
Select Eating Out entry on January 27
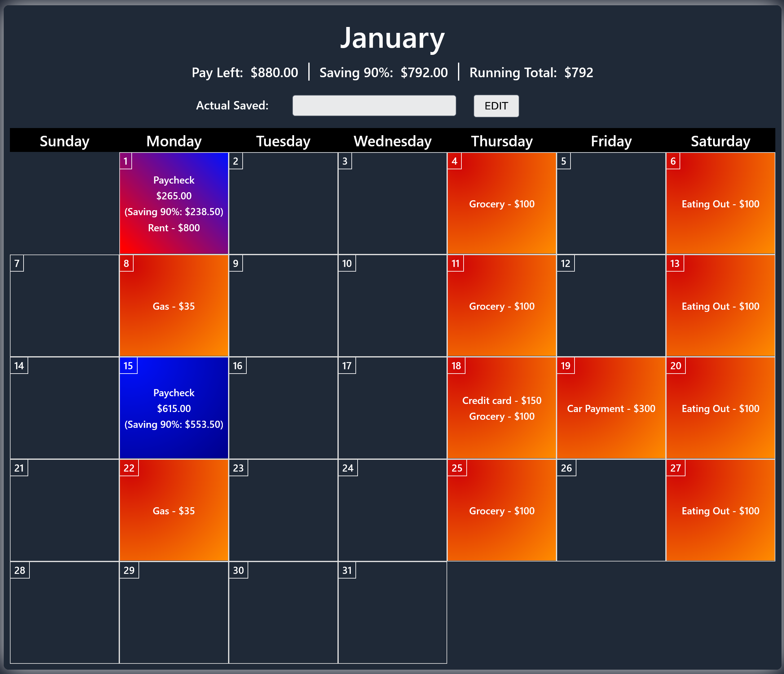pyautogui.click(x=720, y=511)
